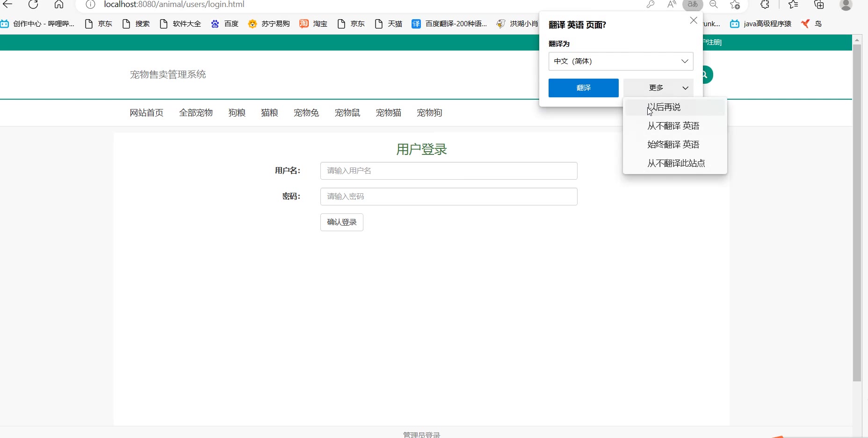Viewport: 868px width, 438px height.
Task: Click the saved passwords key icon
Action: coord(651,5)
